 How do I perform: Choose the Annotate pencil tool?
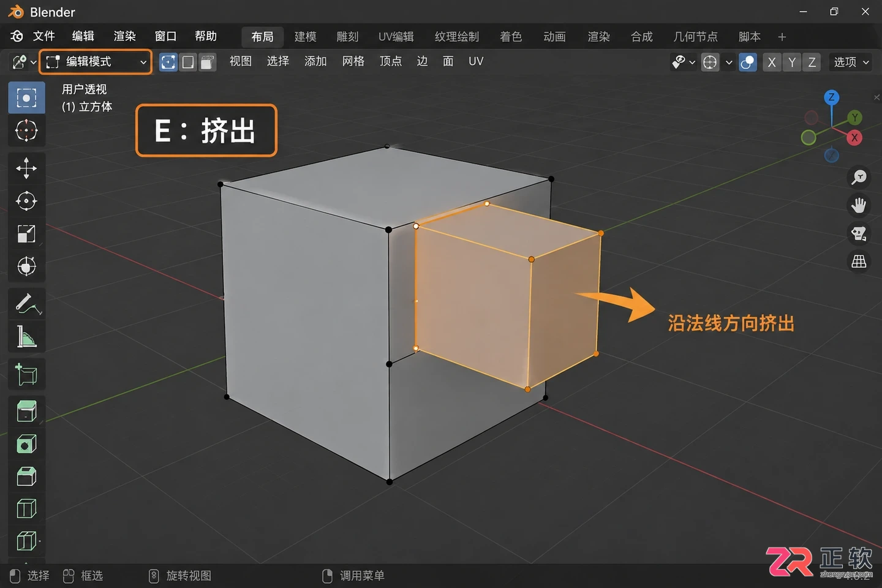pos(26,303)
